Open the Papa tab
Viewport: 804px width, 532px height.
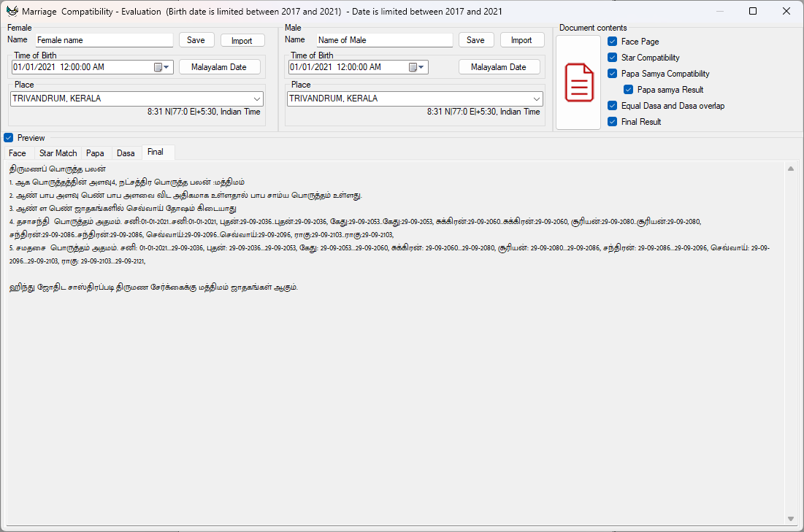point(96,153)
